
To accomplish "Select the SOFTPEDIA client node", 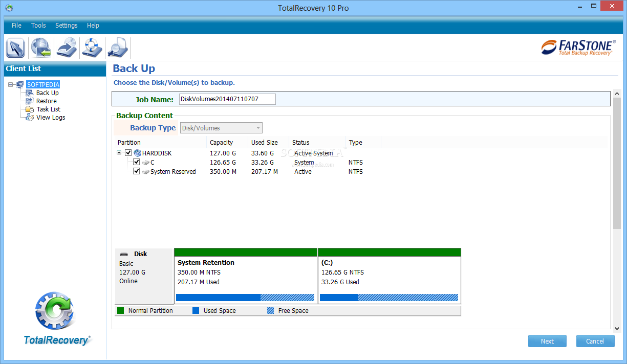I will point(43,85).
